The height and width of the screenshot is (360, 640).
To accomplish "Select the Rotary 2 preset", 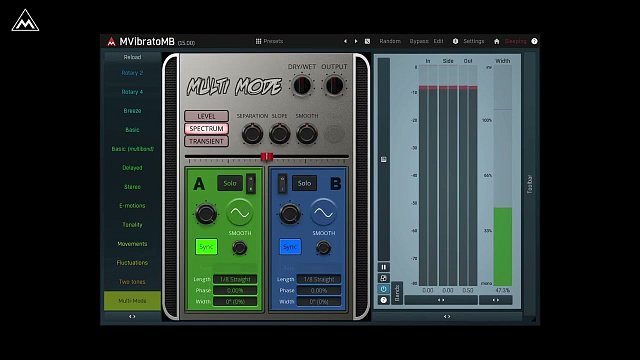I will [132, 73].
